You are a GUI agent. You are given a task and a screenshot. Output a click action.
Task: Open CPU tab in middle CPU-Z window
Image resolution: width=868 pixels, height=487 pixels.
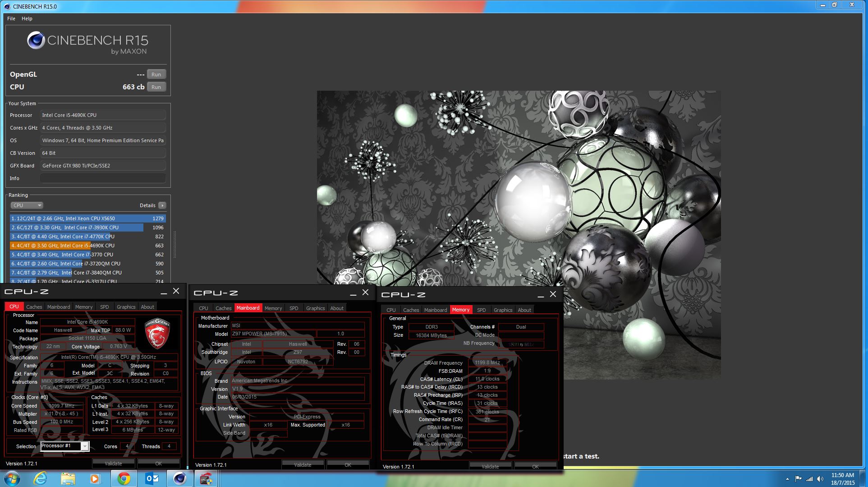click(x=203, y=308)
